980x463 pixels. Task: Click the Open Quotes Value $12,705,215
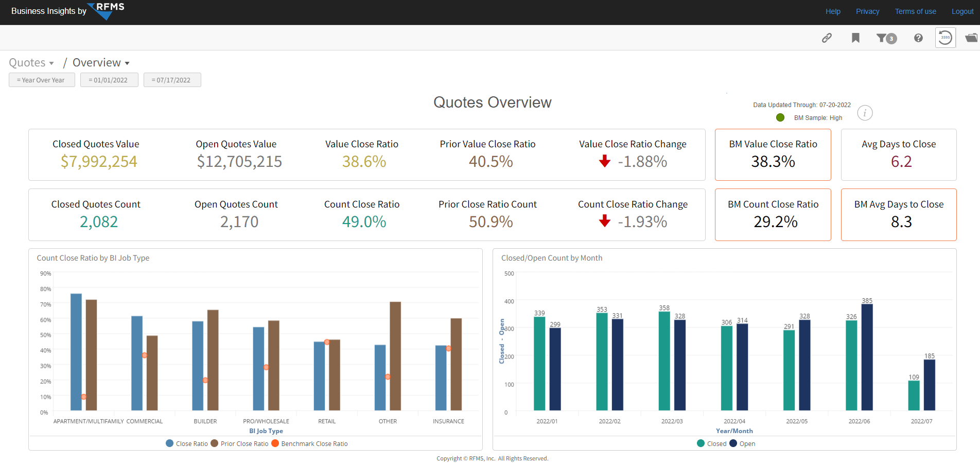[239, 162]
